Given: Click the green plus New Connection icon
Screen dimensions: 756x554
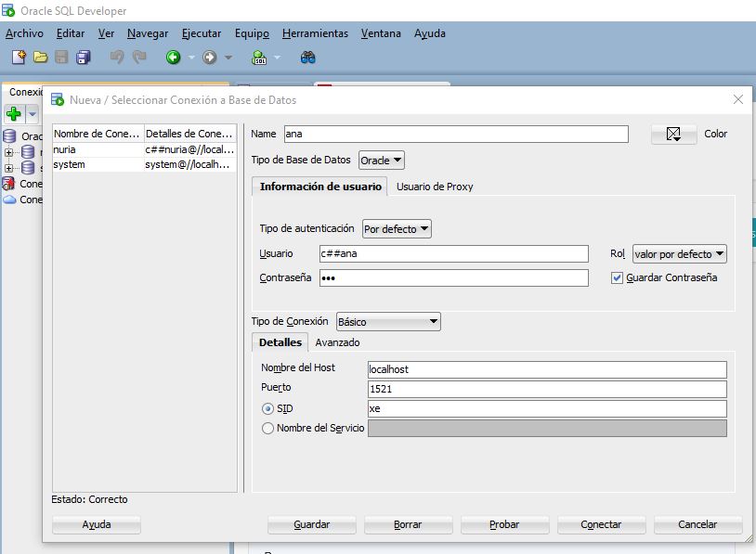Looking at the screenshot, I should click(14, 114).
